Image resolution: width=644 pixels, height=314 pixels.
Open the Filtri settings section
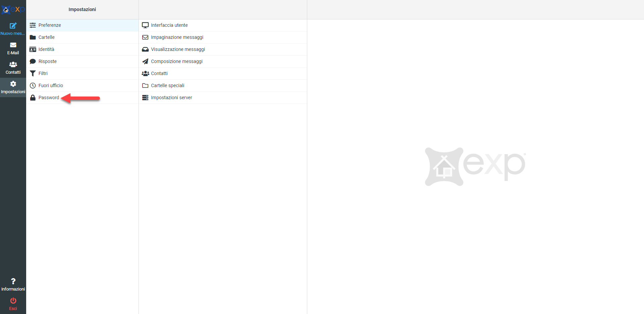click(82, 73)
